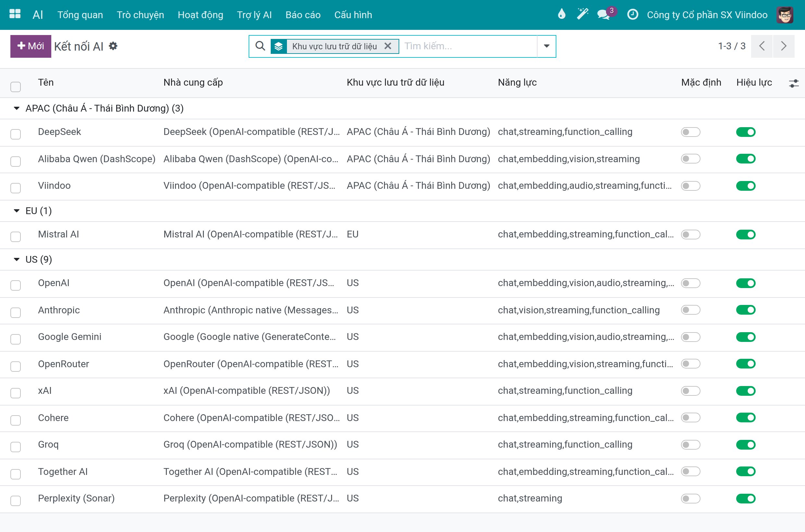Open the Báo cáo menu

click(303, 15)
